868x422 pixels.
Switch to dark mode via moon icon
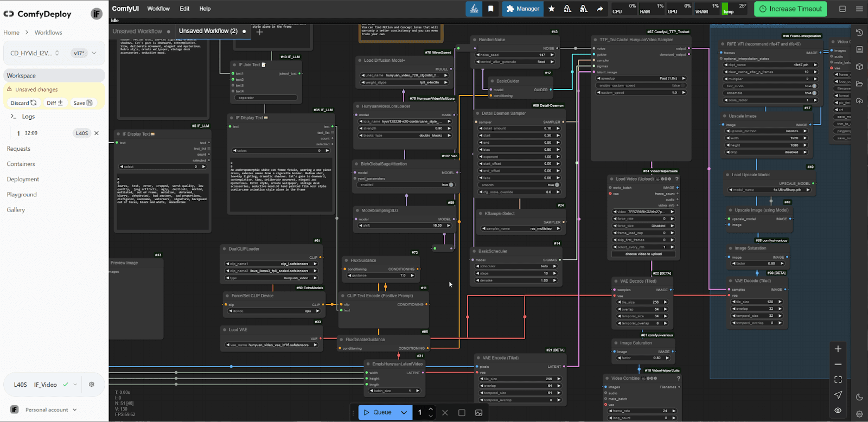pyautogui.click(x=859, y=397)
